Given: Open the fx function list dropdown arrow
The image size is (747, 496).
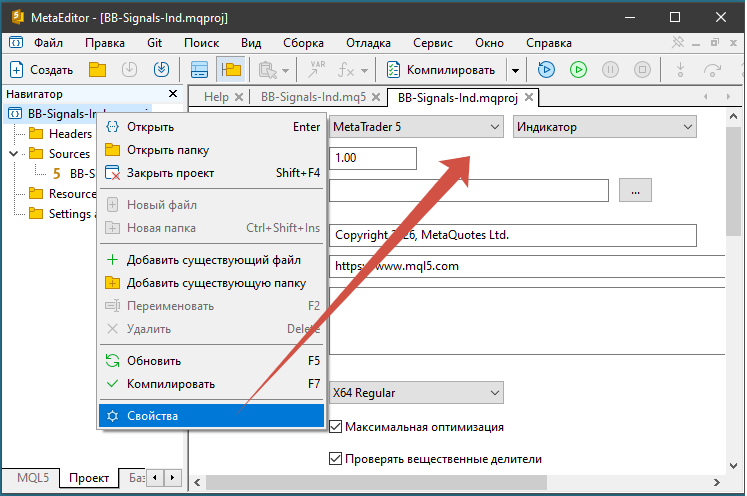Looking at the screenshot, I should click(364, 71).
